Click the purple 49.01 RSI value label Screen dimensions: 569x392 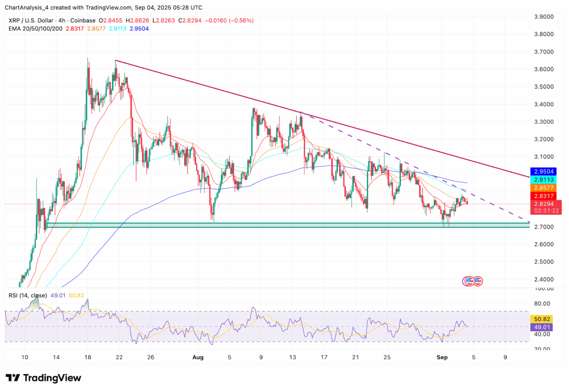click(x=541, y=327)
